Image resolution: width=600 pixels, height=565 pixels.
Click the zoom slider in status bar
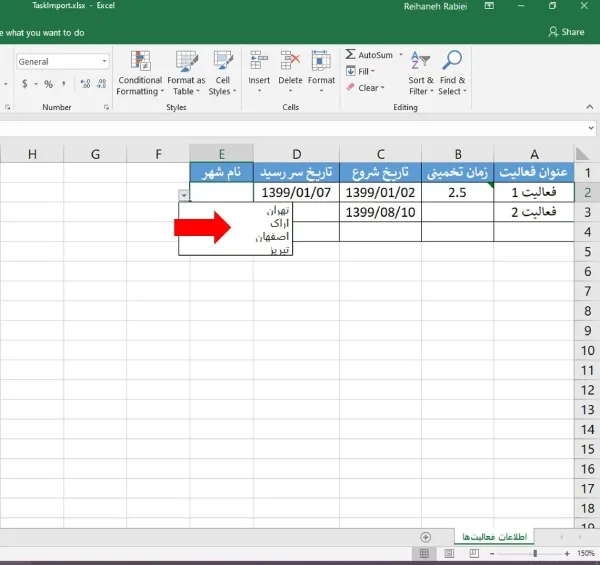pyautogui.click(x=535, y=553)
